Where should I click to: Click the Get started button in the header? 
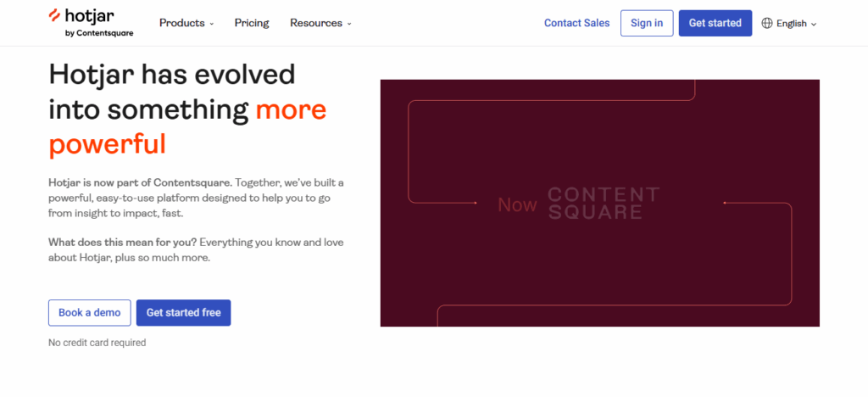click(x=715, y=23)
